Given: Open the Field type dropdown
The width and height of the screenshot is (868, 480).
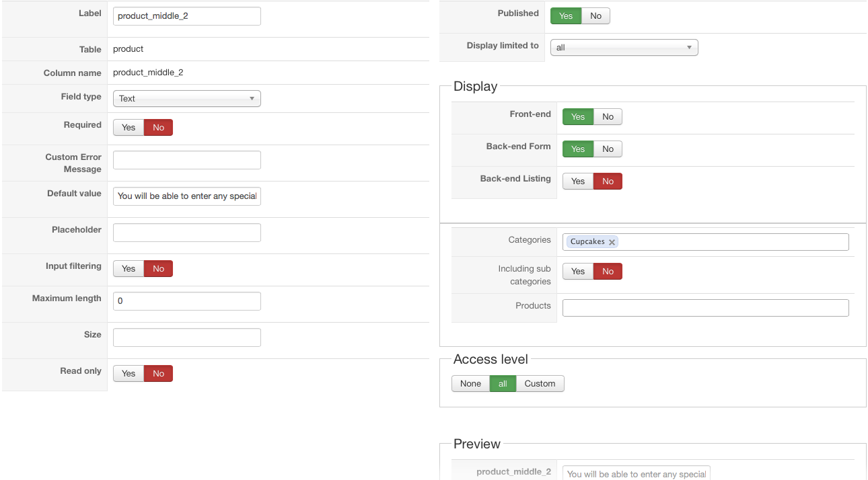Looking at the screenshot, I should pos(186,99).
